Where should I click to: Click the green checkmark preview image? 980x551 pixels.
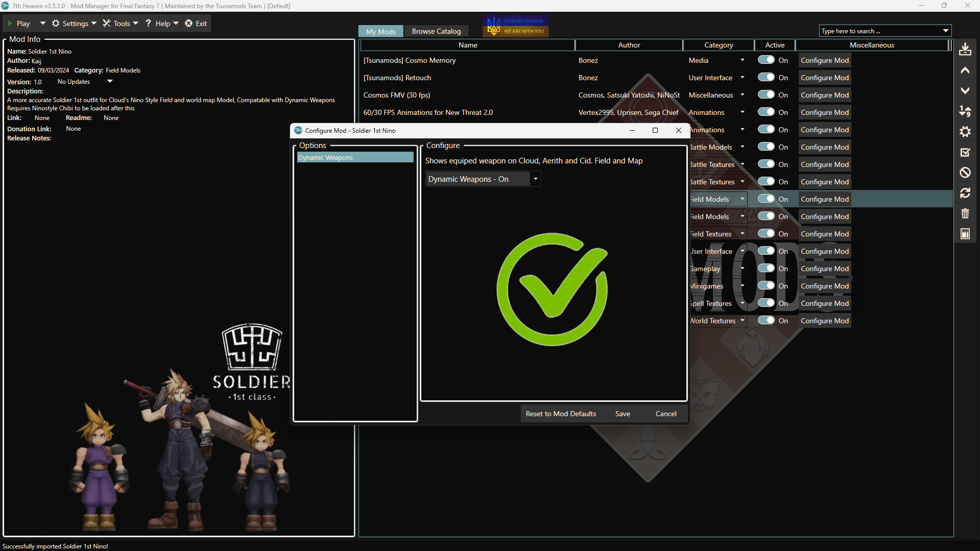[553, 290]
